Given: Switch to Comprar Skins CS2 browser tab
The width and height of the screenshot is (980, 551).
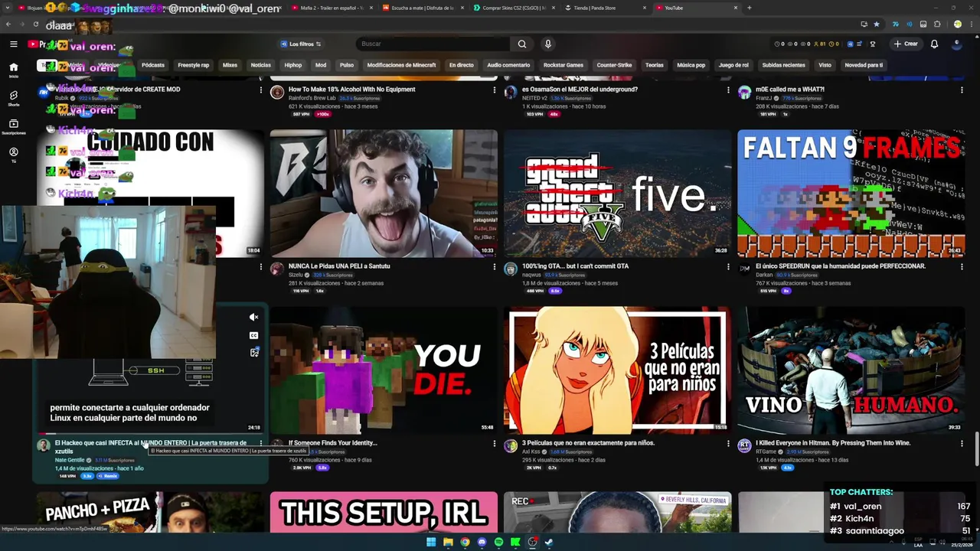Looking at the screenshot, I should [x=514, y=8].
